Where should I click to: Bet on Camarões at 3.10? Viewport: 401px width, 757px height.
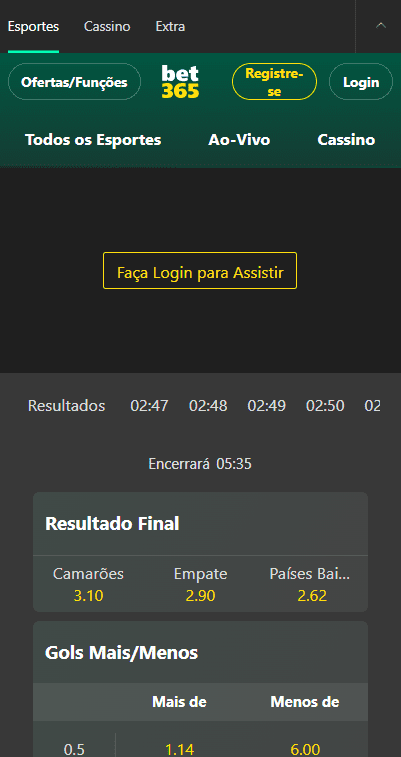point(88,584)
